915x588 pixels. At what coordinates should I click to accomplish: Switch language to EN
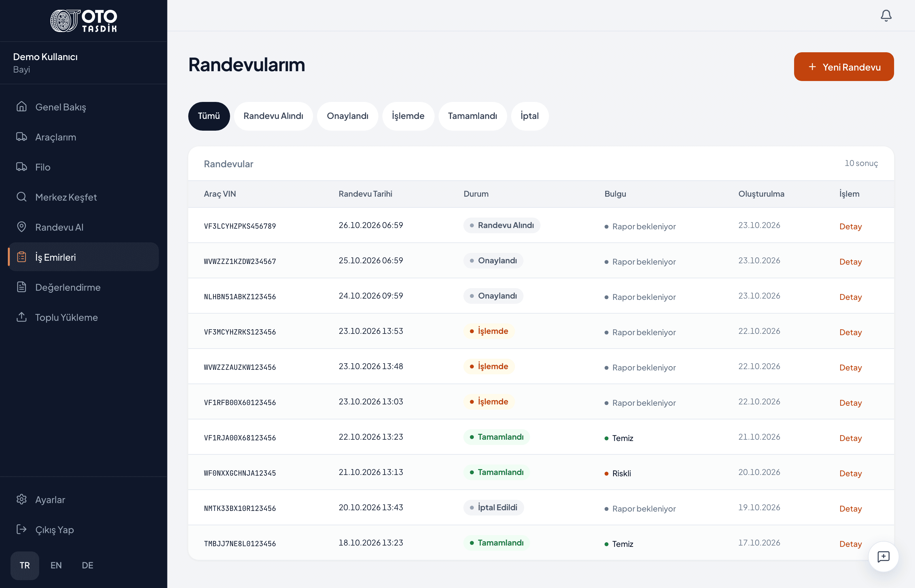pyautogui.click(x=56, y=565)
